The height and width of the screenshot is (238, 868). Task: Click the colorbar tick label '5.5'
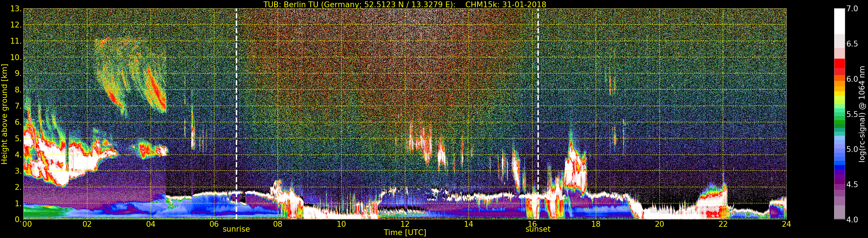coord(852,114)
